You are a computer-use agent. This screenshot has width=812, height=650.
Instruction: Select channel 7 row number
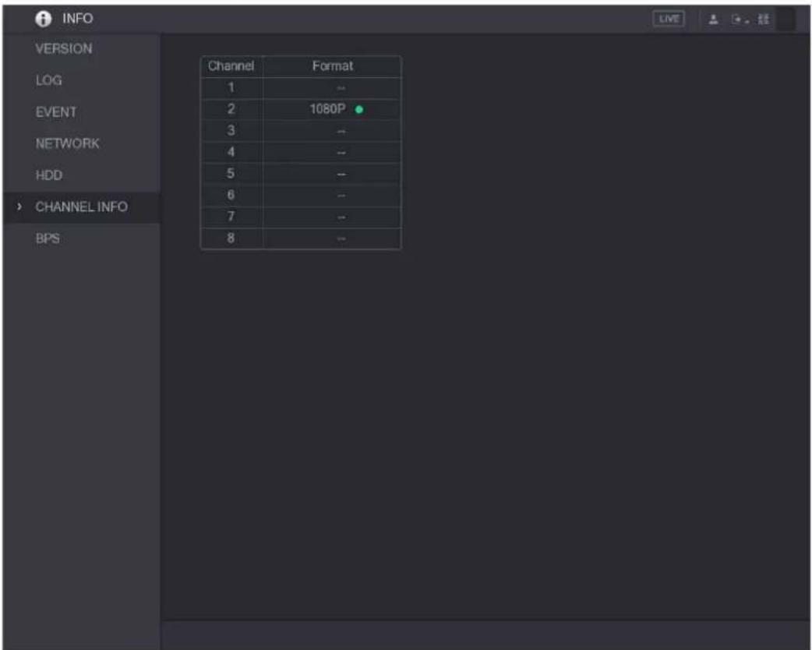click(231, 217)
